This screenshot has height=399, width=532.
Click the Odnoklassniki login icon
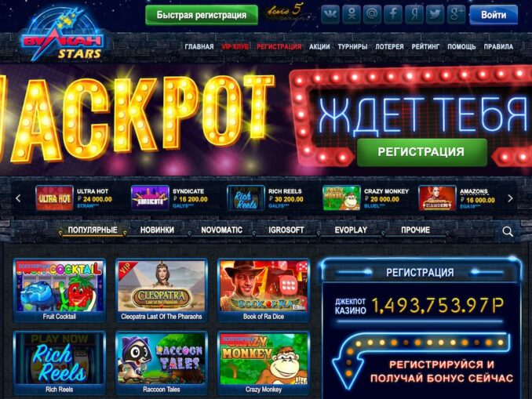[x=352, y=15]
